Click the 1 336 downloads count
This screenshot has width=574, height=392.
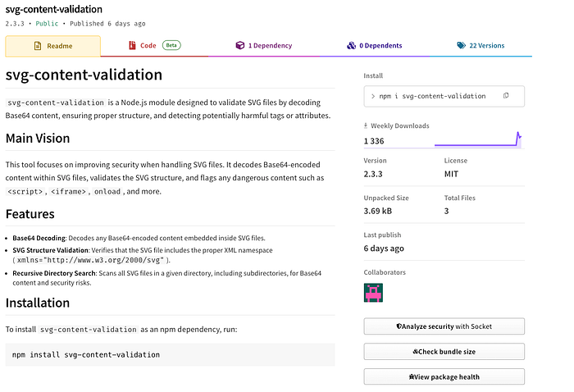coord(374,141)
